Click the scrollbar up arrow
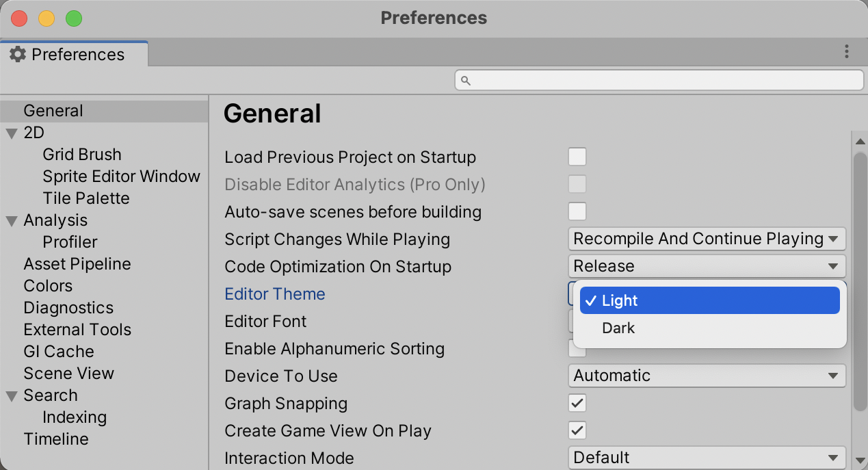 (860, 142)
